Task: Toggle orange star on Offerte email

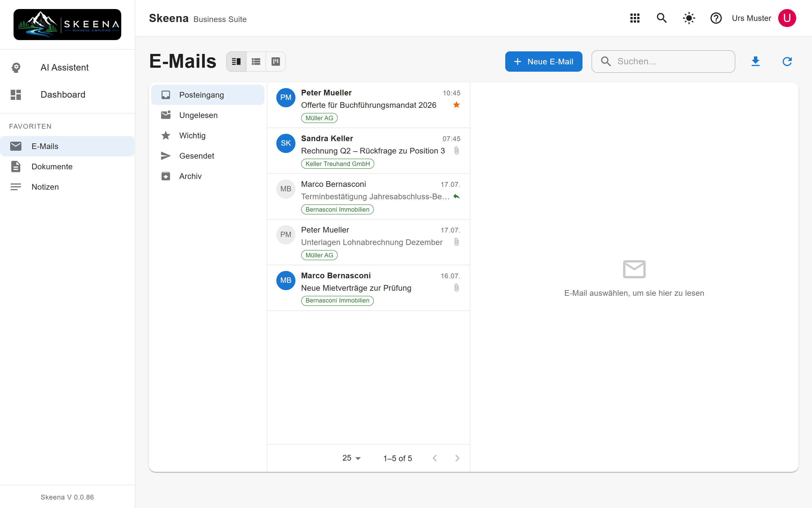Action: [456, 105]
